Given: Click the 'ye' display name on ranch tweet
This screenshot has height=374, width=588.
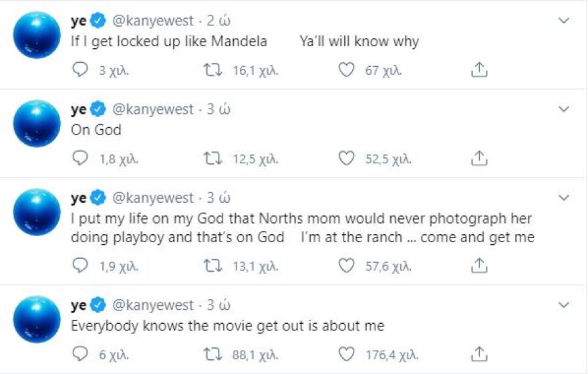Looking at the screenshot, I should point(78,197).
